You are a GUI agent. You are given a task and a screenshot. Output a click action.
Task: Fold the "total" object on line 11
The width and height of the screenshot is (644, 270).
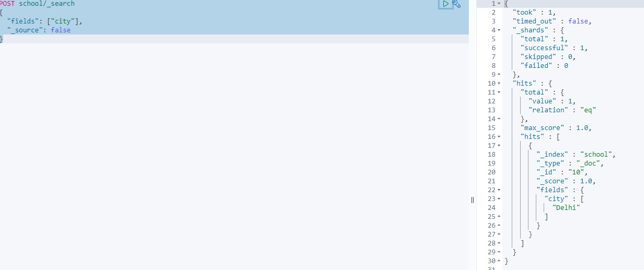point(499,92)
